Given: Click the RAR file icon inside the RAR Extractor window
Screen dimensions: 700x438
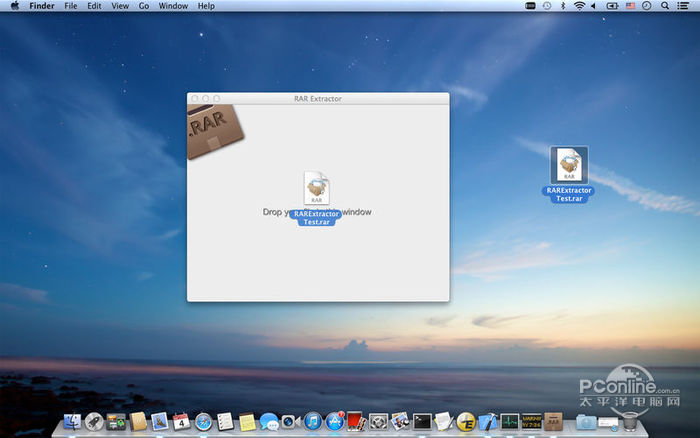Looking at the screenshot, I should [317, 188].
